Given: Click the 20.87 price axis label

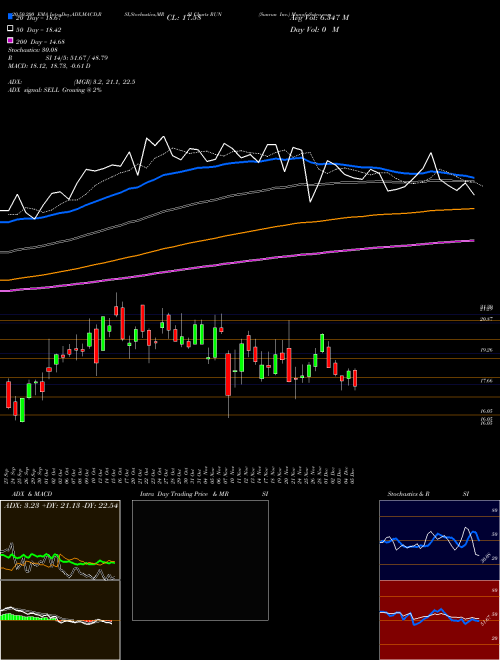Looking at the screenshot, I should pos(486,319).
